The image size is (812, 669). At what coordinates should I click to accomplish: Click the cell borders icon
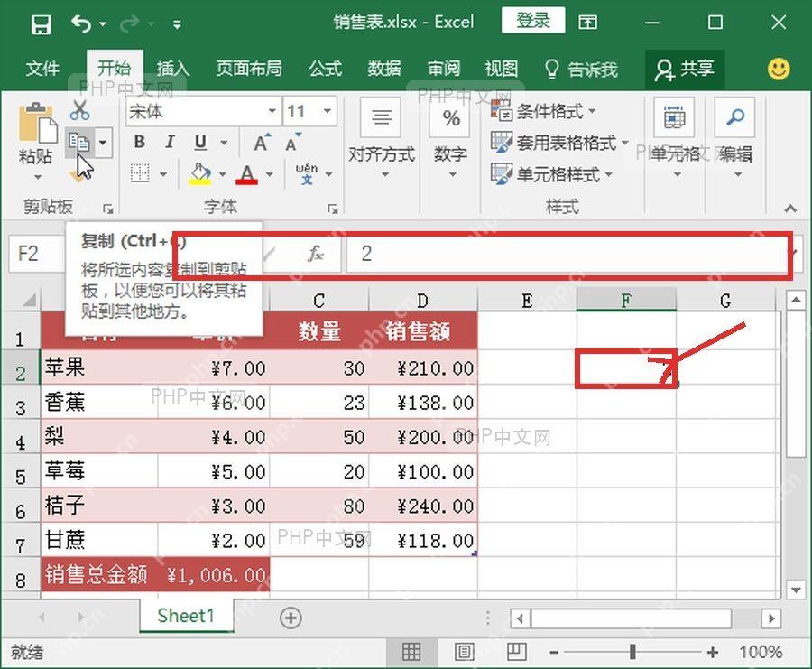[140, 173]
